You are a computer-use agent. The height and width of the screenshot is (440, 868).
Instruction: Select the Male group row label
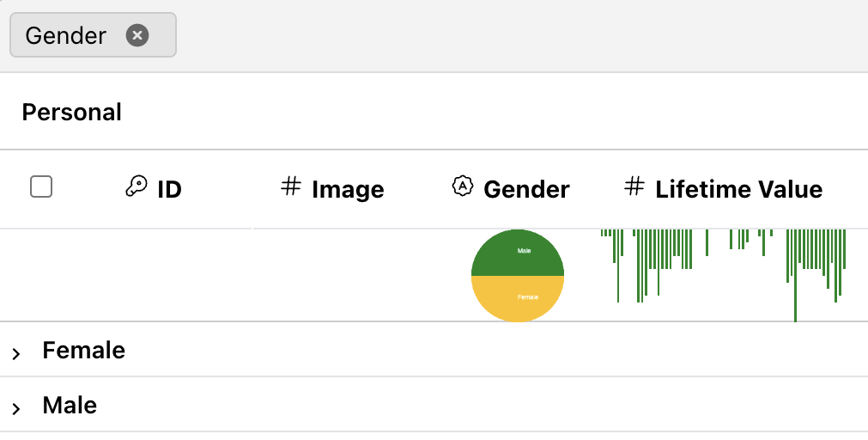click(x=70, y=406)
